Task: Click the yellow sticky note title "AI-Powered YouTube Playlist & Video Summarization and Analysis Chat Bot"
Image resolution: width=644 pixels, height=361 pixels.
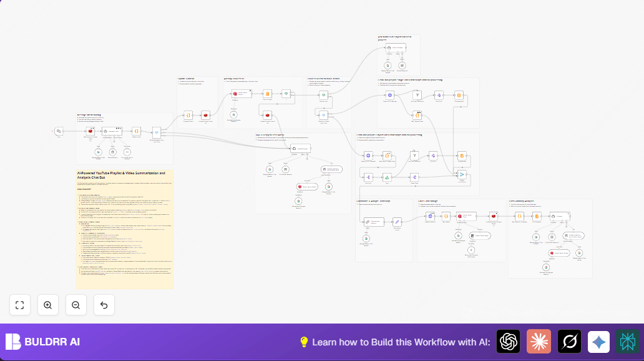Action: tap(121, 175)
